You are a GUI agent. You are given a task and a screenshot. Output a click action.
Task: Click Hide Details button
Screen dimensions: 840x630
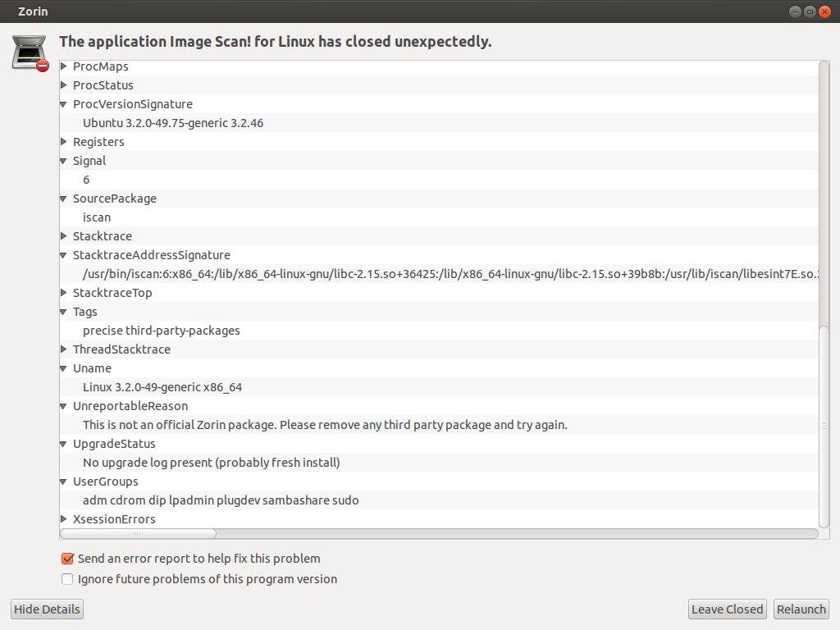(x=48, y=609)
